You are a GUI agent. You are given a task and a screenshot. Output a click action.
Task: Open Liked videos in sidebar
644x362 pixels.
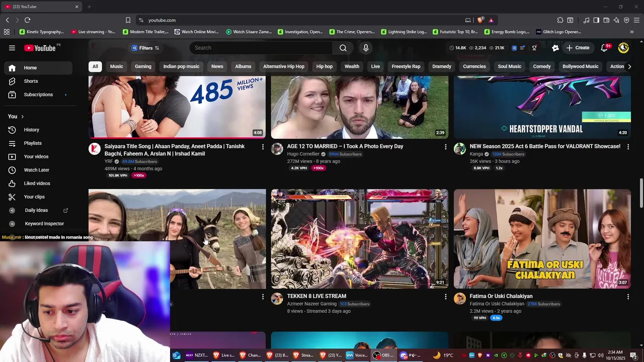point(38,184)
